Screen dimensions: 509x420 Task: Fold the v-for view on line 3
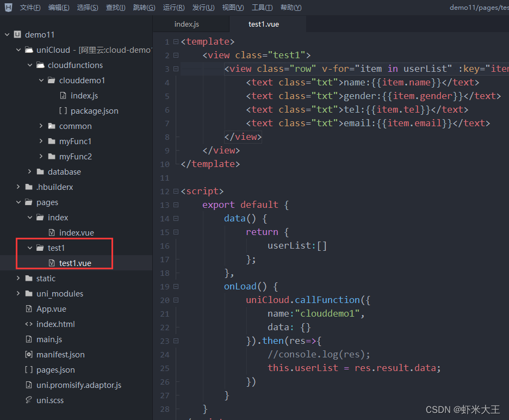(176, 69)
